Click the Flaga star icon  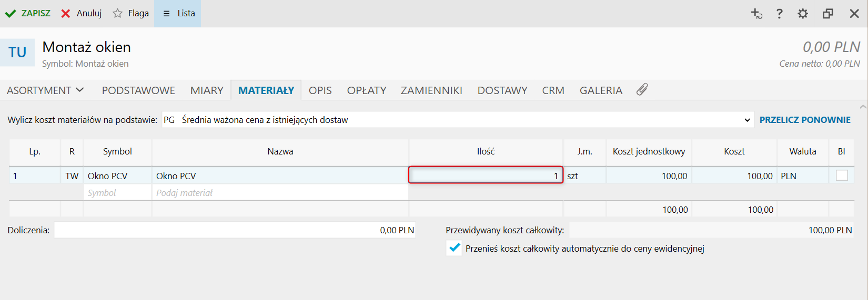[117, 14]
